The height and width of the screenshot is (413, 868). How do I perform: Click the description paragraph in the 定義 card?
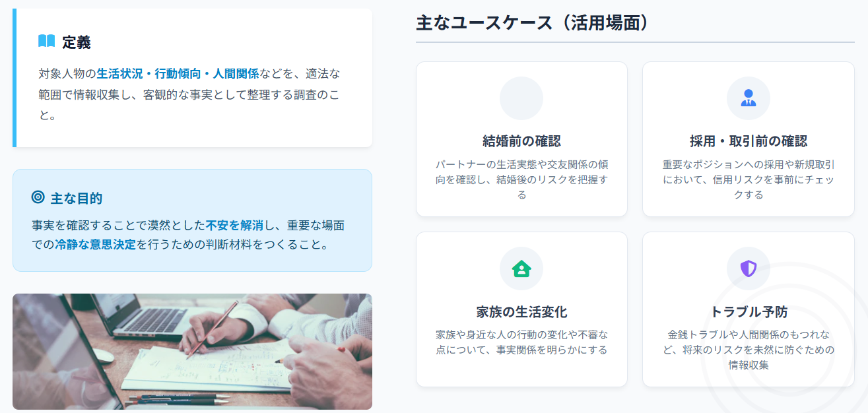189,94
